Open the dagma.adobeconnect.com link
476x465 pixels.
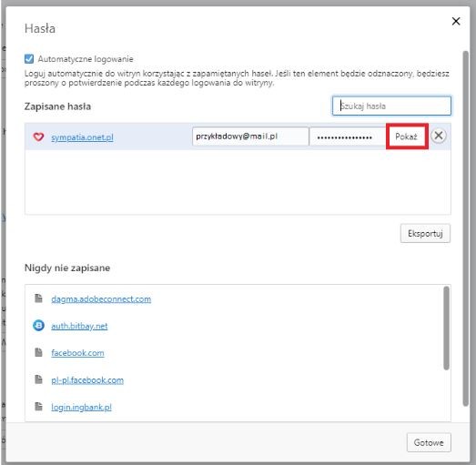pyautogui.click(x=101, y=299)
